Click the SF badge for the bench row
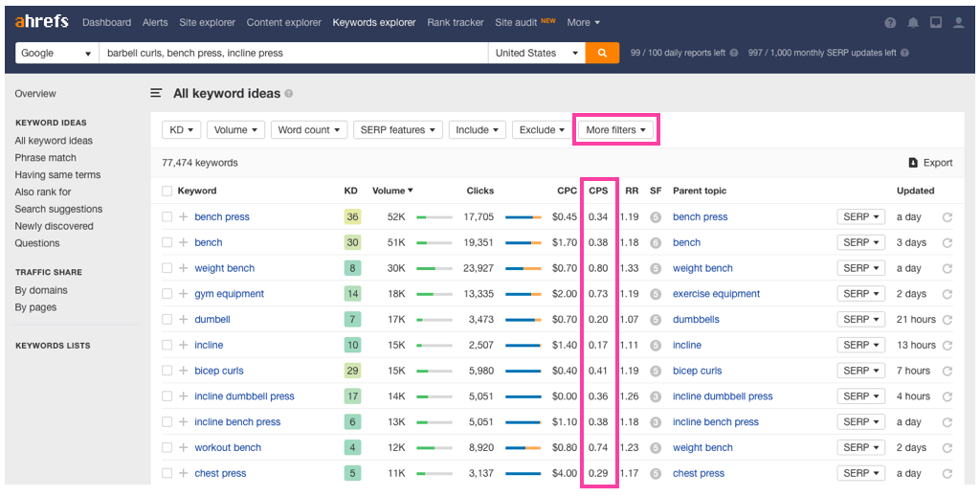 point(655,243)
